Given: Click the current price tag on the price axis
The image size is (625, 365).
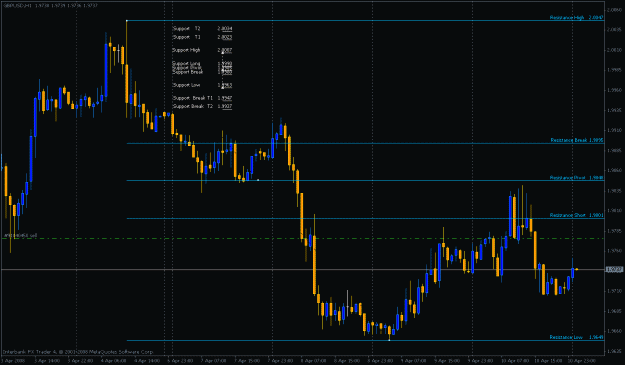Looking at the screenshot, I should tap(614, 270).
